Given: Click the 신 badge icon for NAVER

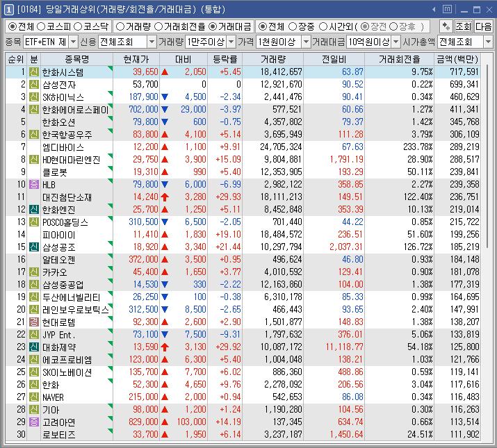Looking at the screenshot, I should (34, 397).
